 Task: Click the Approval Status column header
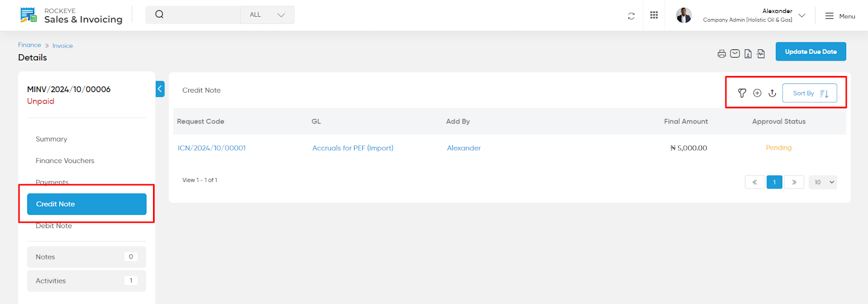[778, 121]
